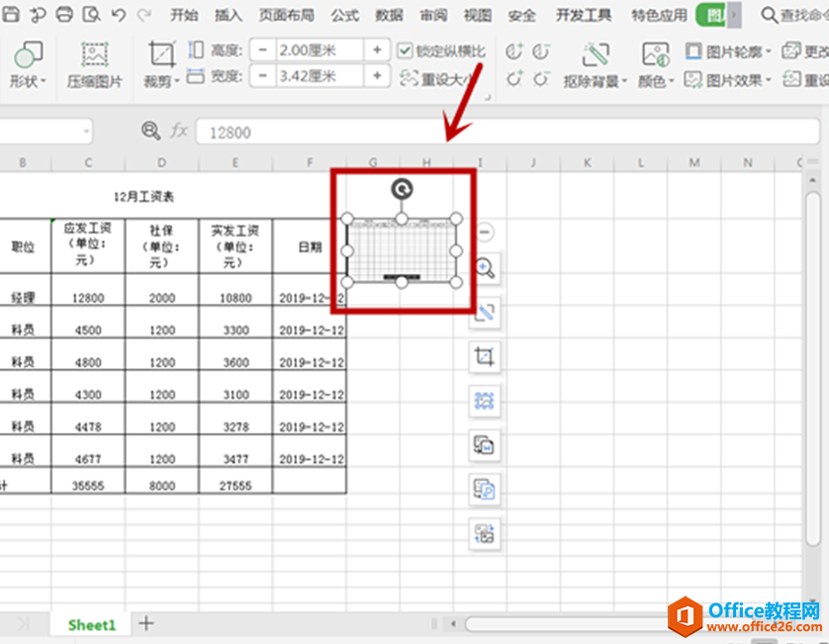Decrease contrast icon in ribbon
Screen dimensions: 829x644
coord(541,79)
